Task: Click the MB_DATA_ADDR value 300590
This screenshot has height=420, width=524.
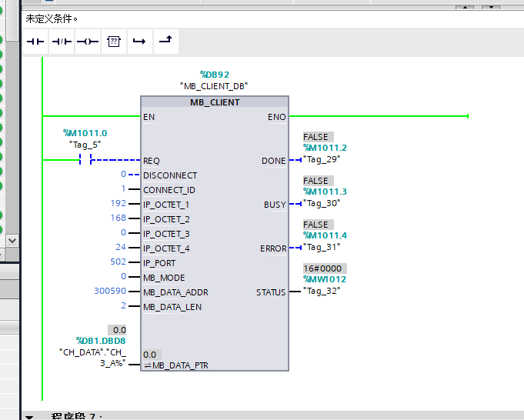Action: click(110, 292)
